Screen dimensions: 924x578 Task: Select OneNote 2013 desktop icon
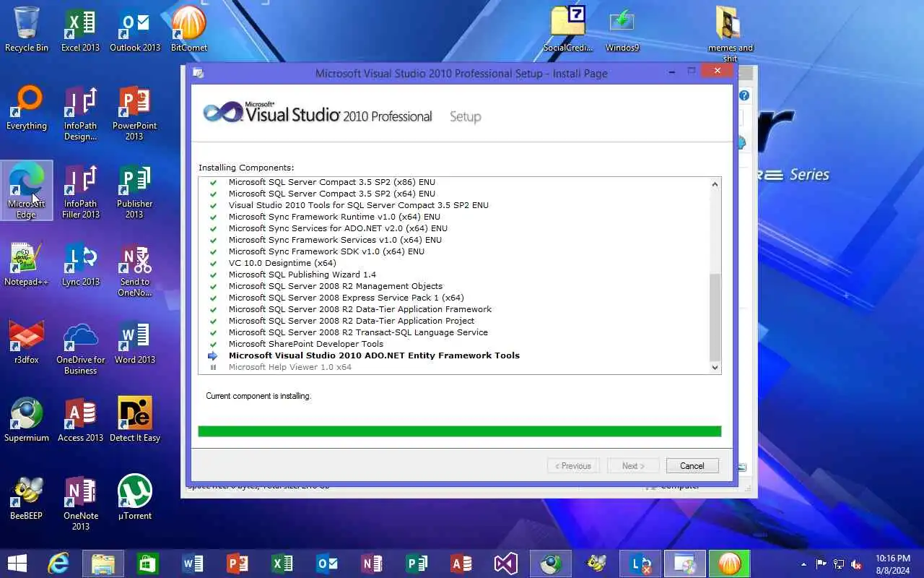80,504
